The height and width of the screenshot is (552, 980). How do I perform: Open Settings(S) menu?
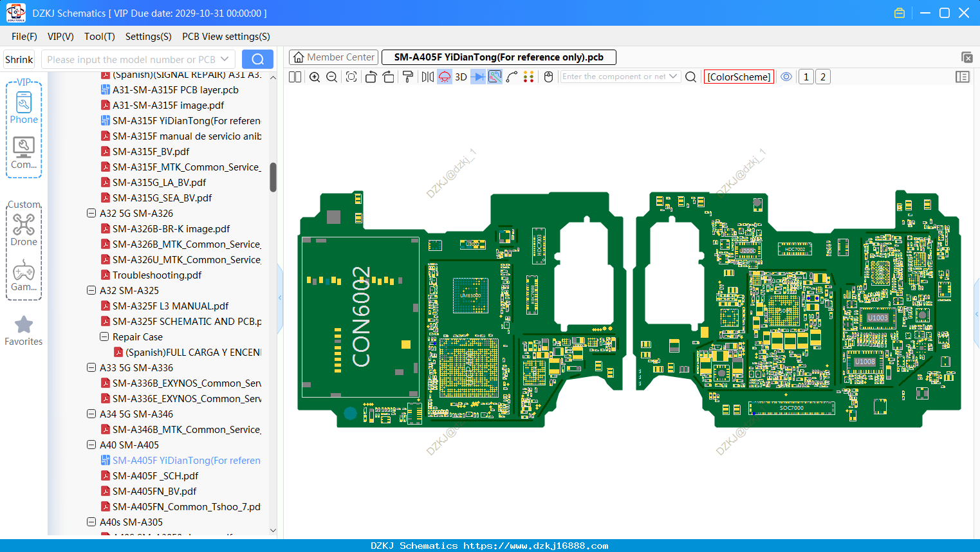149,37
